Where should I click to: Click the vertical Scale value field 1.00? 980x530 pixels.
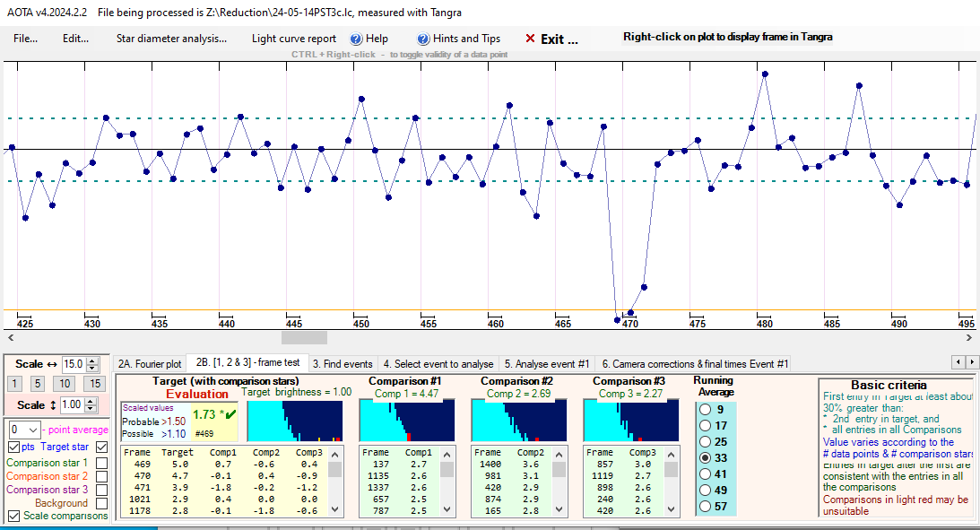[73, 404]
